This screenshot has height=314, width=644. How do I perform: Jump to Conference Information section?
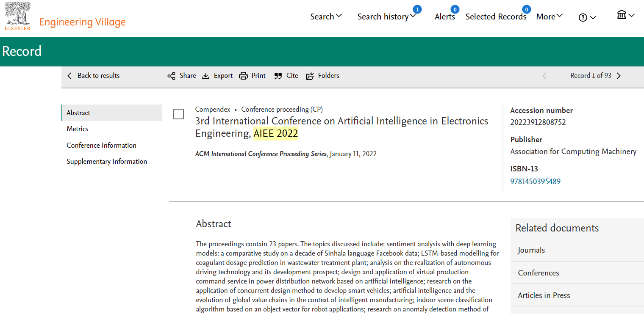(102, 145)
